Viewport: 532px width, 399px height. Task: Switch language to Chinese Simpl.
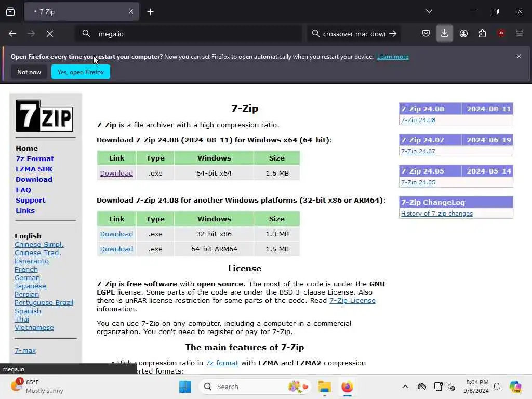click(x=39, y=244)
